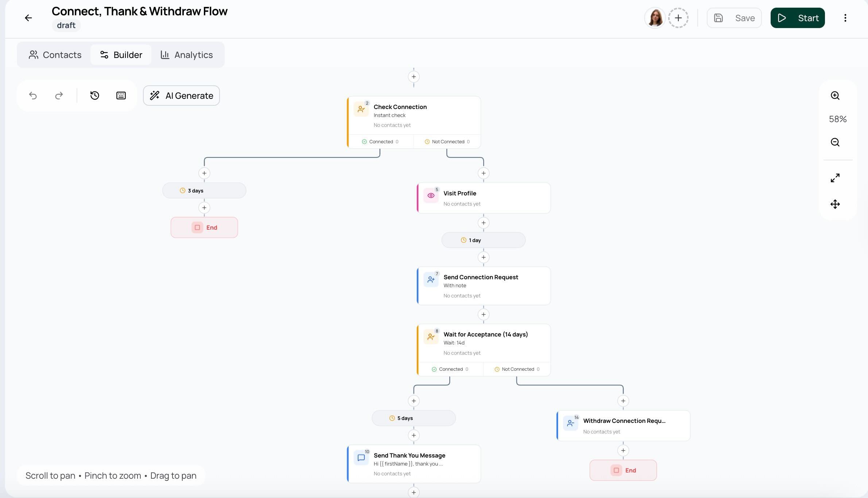Select the Withdraw Connection Request node

(623, 426)
